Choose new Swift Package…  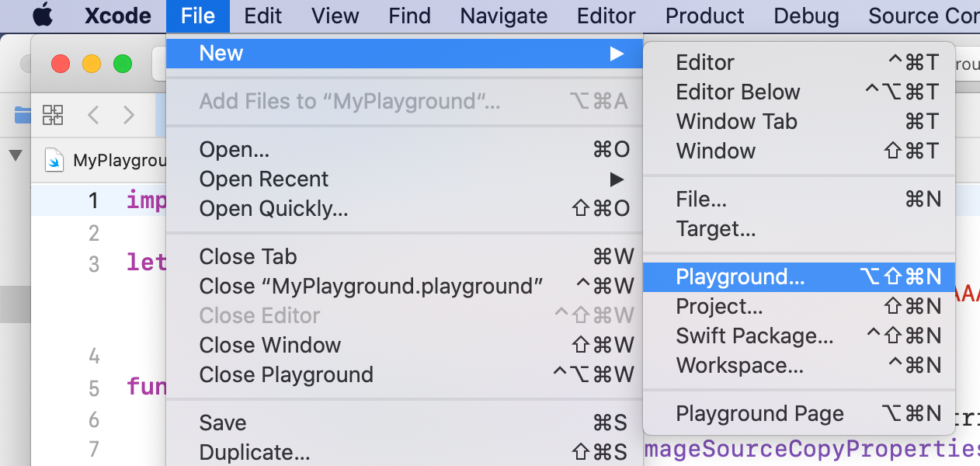pyautogui.click(x=799, y=336)
